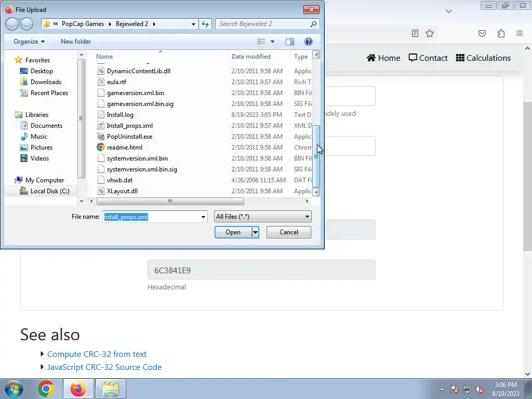Screen dimensions: 532x399
Task: Click the file list scroll-down arrow
Action: pos(316,192)
